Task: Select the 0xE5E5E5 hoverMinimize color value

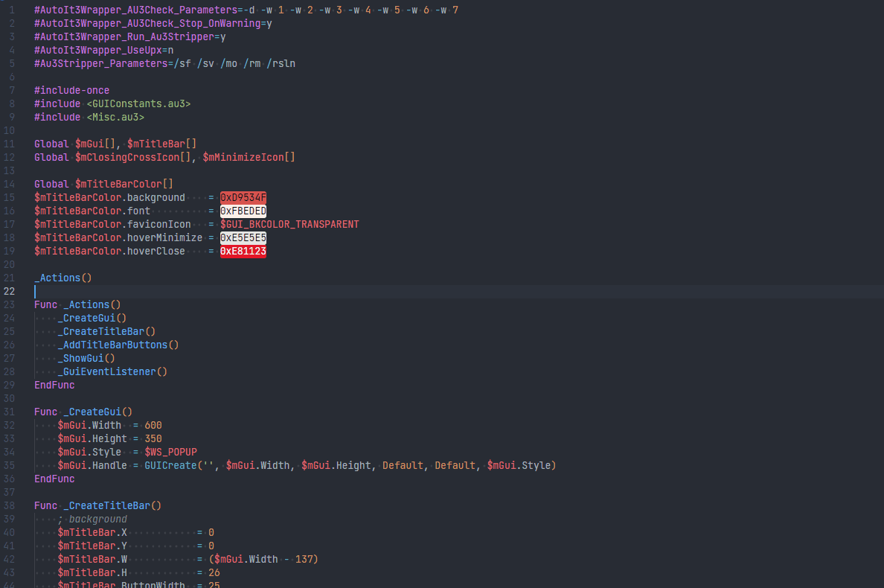Action: pos(243,237)
